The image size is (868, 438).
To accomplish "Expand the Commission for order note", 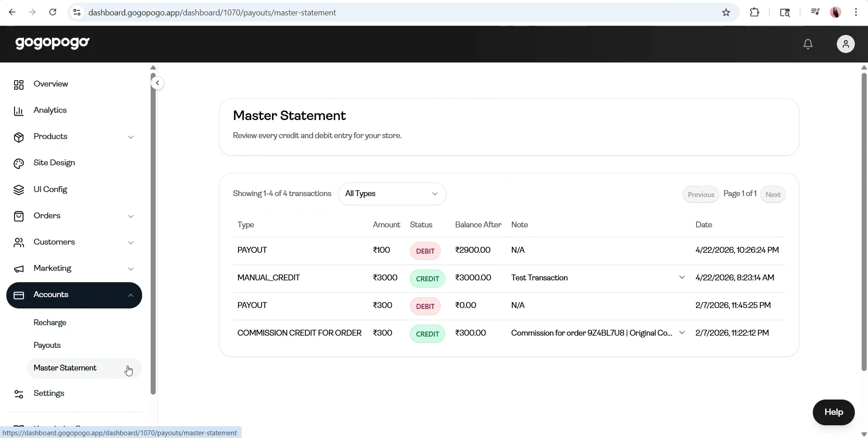I will coord(682,333).
